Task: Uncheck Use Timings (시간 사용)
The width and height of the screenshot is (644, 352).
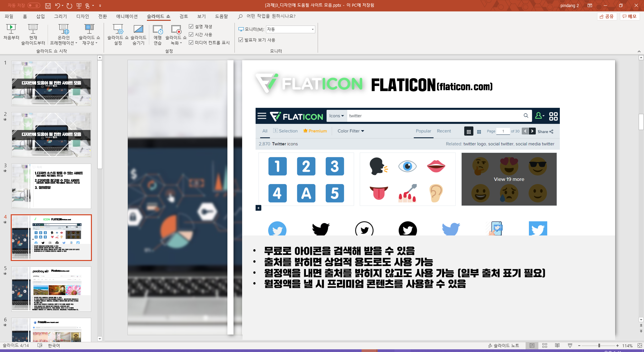Action: pos(191,34)
